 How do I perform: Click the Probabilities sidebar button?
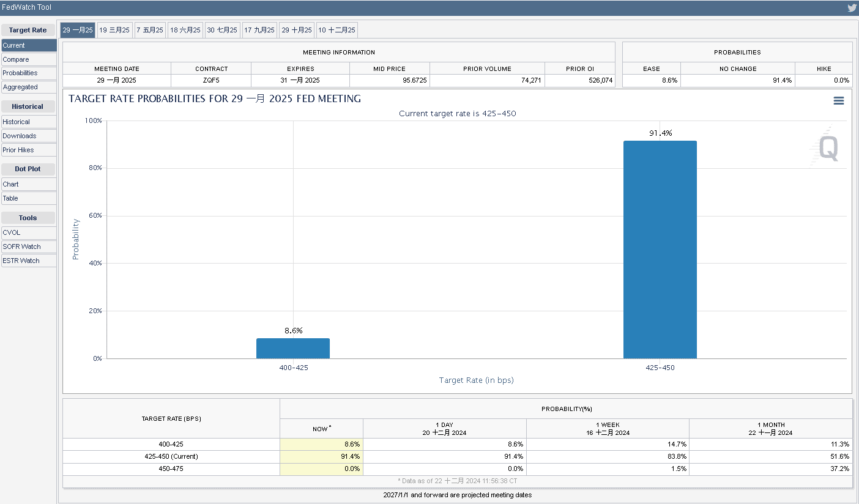[x=29, y=73]
